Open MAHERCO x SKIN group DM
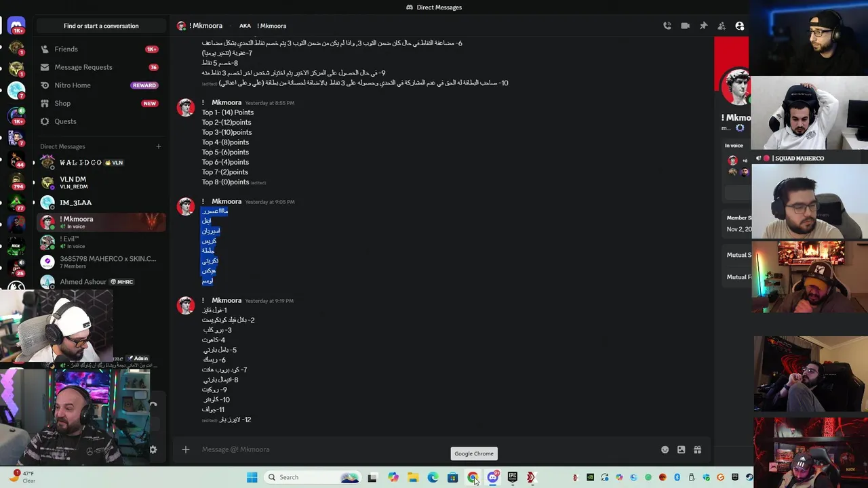 click(x=101, y=262)
